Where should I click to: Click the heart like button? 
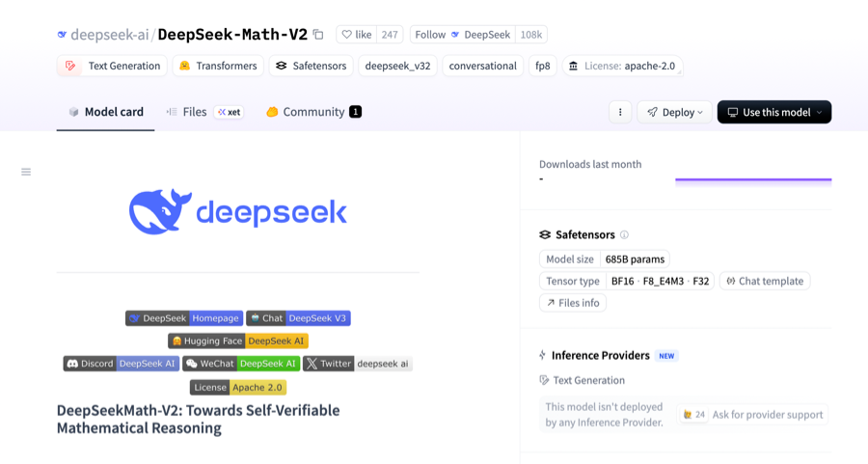tap(355, 35)
